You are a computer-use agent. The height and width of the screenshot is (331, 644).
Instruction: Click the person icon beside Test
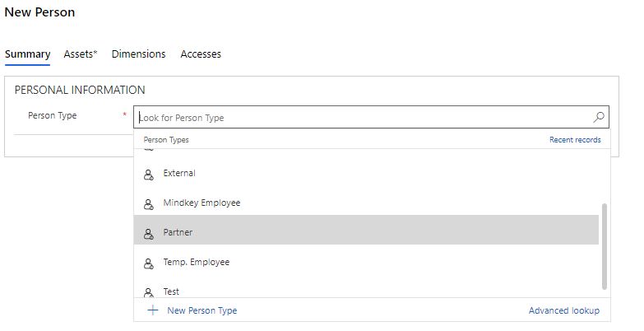[149, 291]
